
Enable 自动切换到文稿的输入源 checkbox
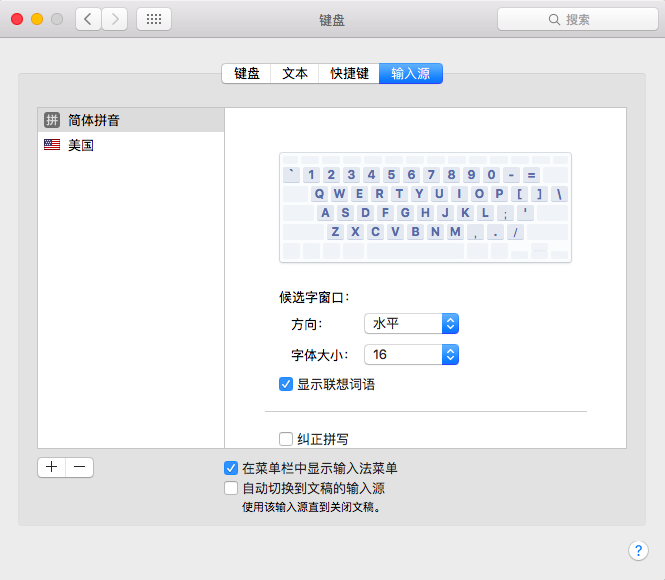232,489
